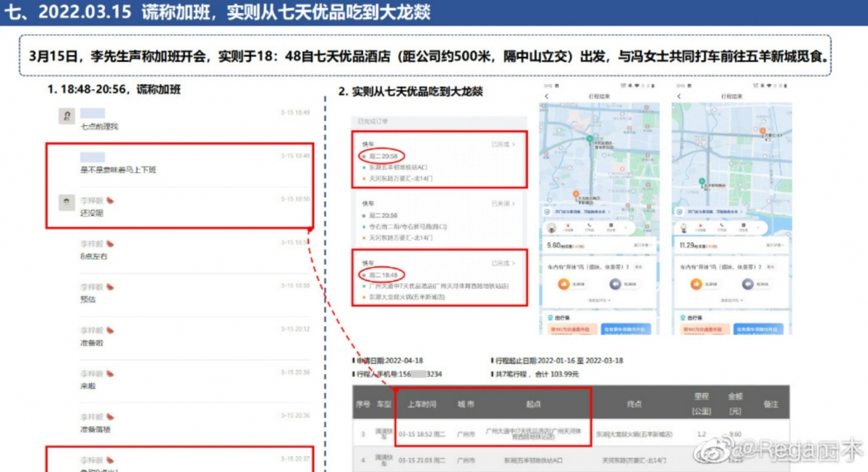This screenshot has height=472, width=868.
Task: Click the 上车时间 column header
Action: tap(422, 404)
